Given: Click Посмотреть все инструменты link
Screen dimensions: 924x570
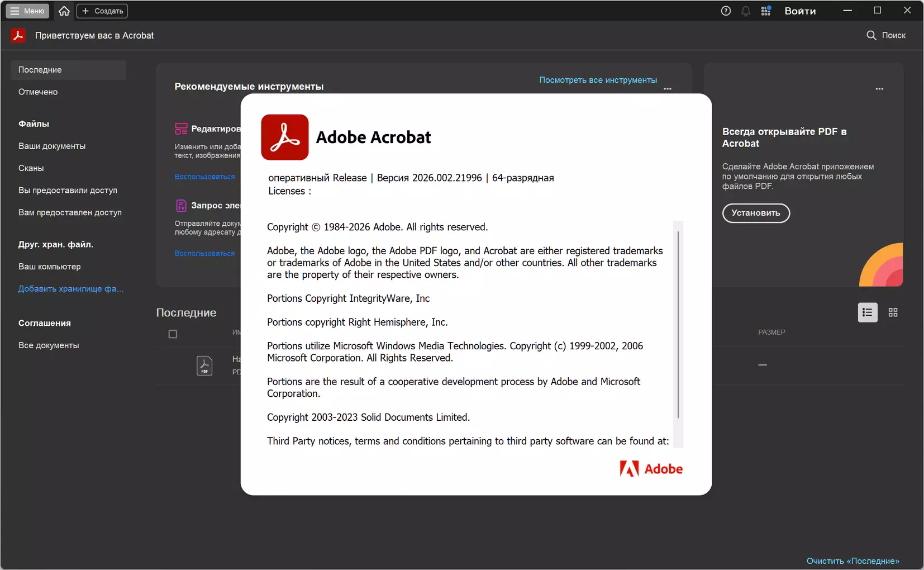Looking at the screenshot, I should click(x=598, y=80).
